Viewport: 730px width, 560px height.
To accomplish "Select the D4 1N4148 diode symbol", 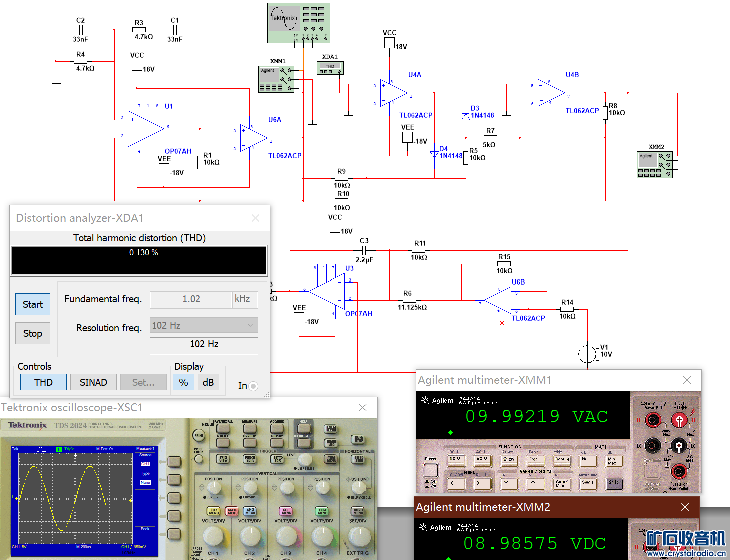I will [434, 155].
